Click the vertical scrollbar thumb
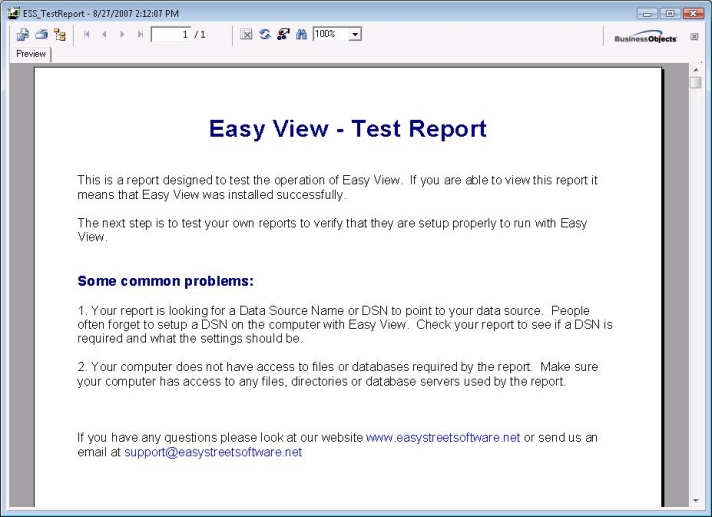 (696, 83)
